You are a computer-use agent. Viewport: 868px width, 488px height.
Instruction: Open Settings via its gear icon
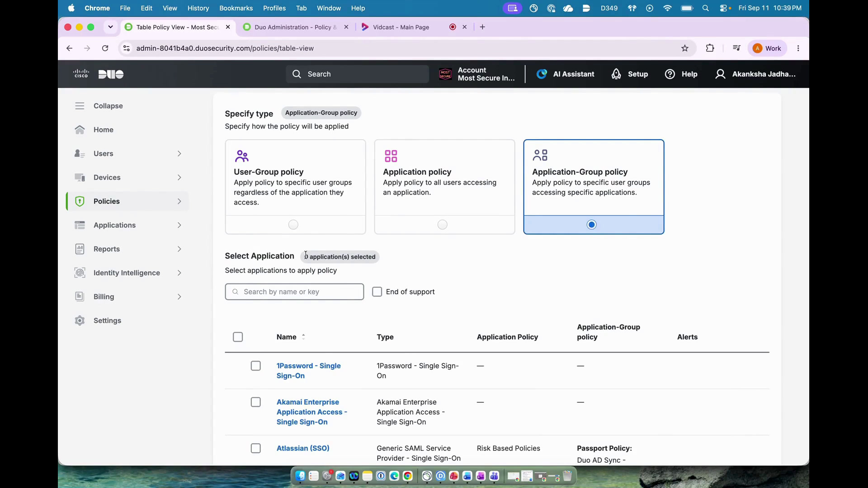(x=80, y=320)
